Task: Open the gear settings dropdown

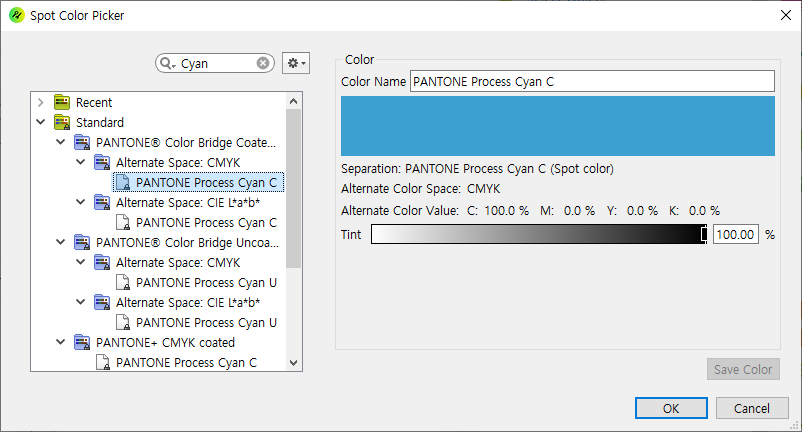Action: (x=296, y=63)
